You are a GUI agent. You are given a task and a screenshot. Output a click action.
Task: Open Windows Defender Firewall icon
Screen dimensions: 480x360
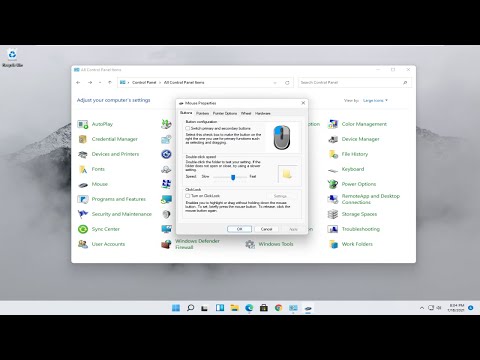[166, 244]
